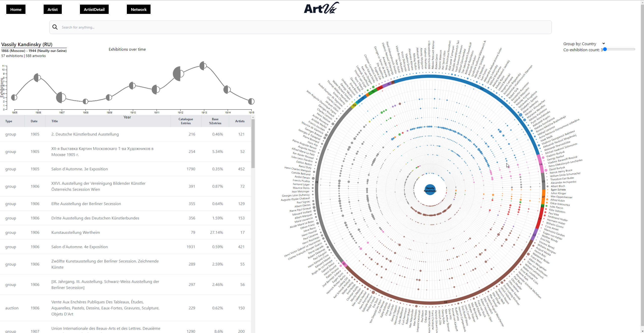Click the DE segment of the country ring

point(446,302)
